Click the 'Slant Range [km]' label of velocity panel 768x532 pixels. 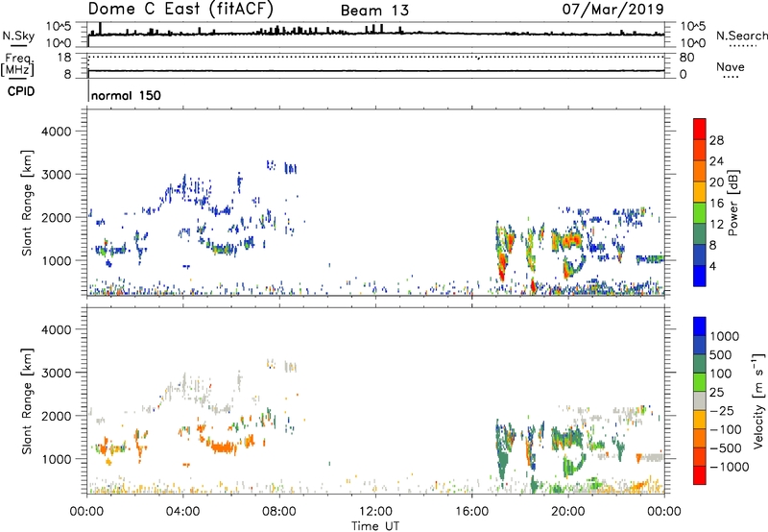point(27,401)
